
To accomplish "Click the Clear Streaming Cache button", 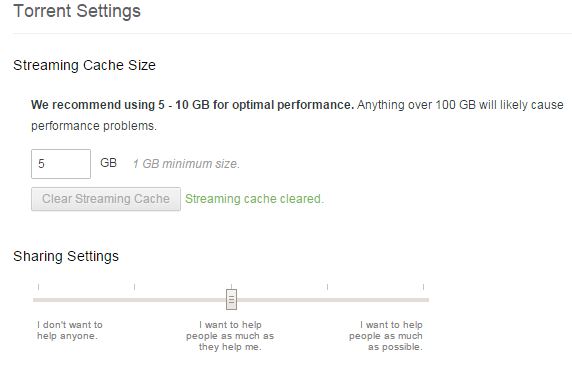I will click(106, 199).
